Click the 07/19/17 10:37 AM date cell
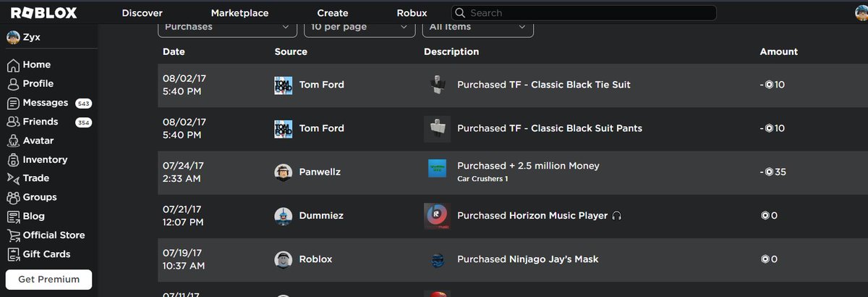868x297 pixels. [x=184, y=259]
